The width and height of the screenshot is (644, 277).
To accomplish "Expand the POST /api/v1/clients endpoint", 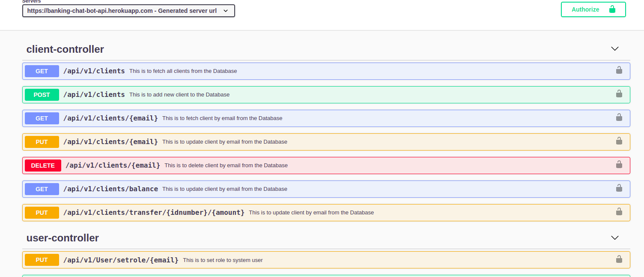I will (94, 95).
